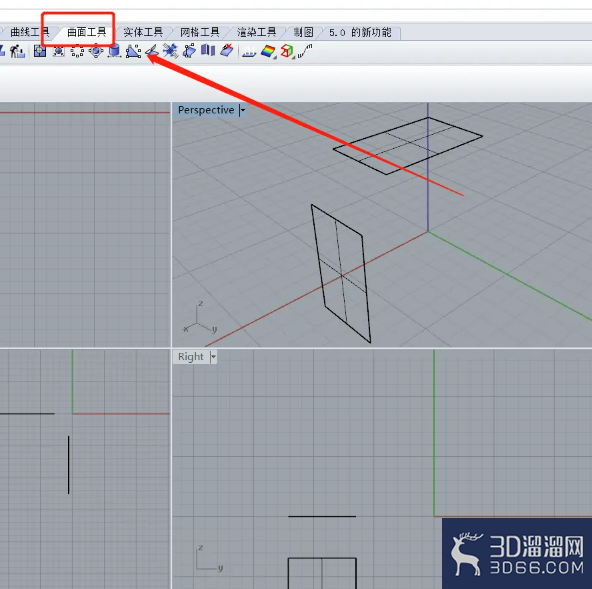Click the person-with-surface toolbar icon
Viewport: 592px width, 589px height.
point(17,51)
